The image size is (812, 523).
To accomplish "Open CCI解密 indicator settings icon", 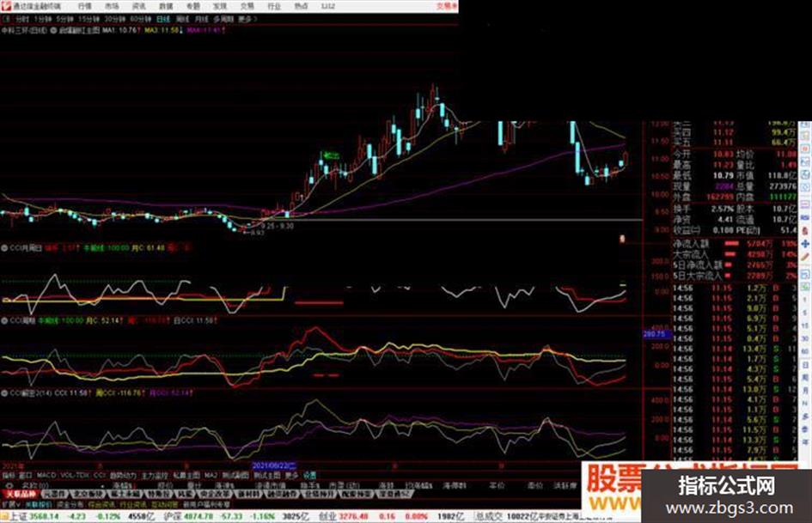I will click(x=4, y=393).
